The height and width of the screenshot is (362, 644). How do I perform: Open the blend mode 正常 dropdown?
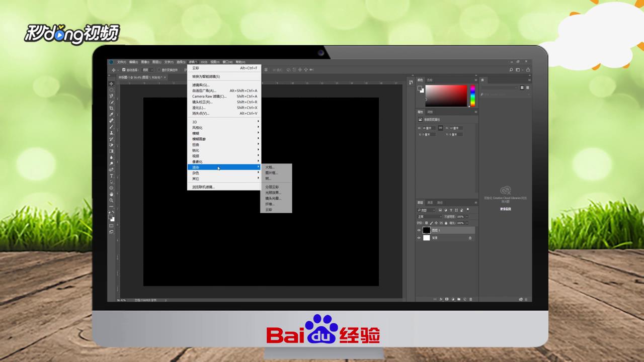429,217
